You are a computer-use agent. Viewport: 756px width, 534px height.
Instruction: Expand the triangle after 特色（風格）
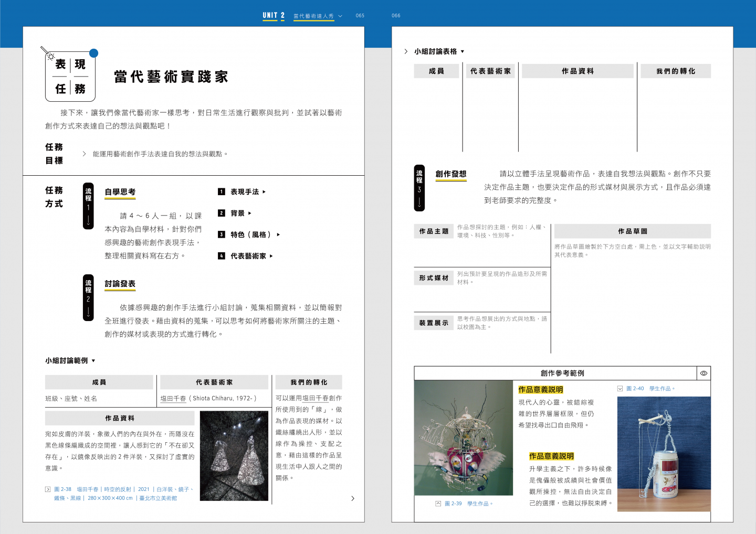(278, 235)
